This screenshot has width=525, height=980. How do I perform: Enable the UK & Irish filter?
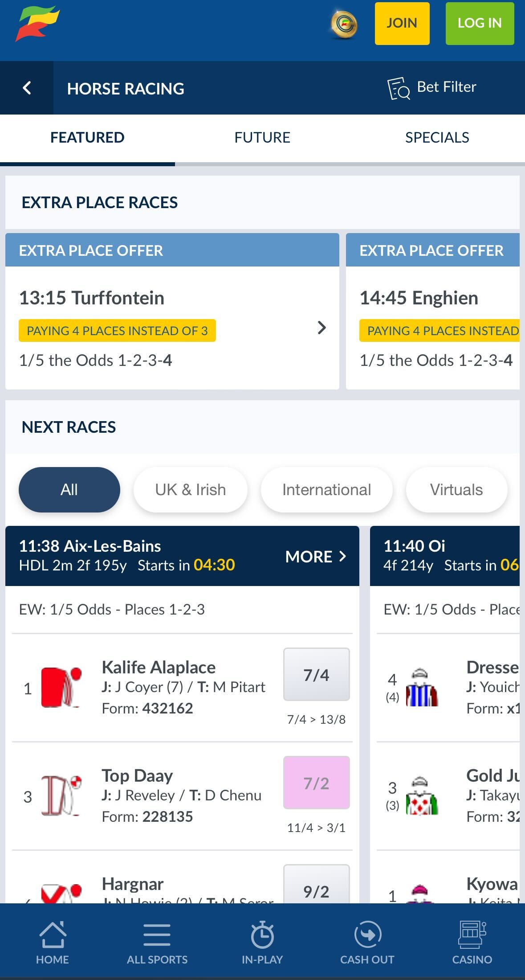coord(190,489)
